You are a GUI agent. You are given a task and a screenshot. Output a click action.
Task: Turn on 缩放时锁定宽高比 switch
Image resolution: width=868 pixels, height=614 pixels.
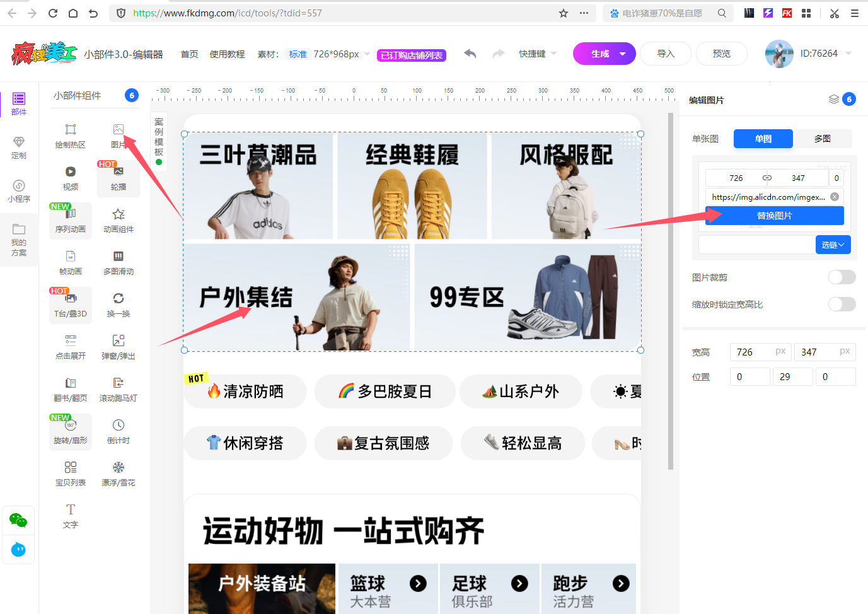[x=842, y=304]
